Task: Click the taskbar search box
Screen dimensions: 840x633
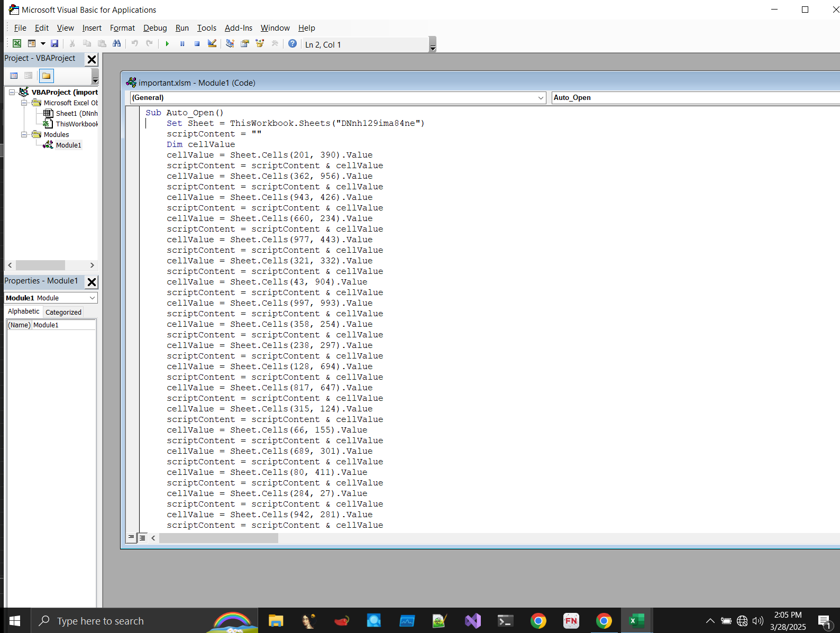Action: click(144, 621)
